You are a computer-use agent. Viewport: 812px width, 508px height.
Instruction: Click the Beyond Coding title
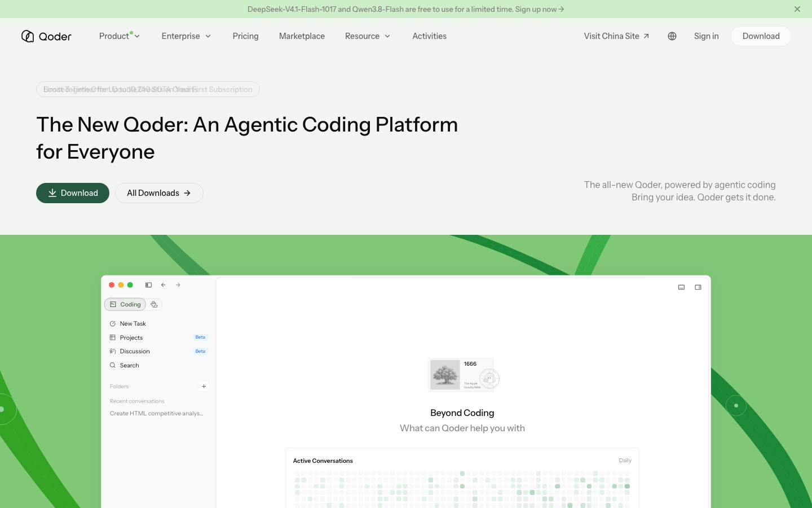[x=462, y=413]
